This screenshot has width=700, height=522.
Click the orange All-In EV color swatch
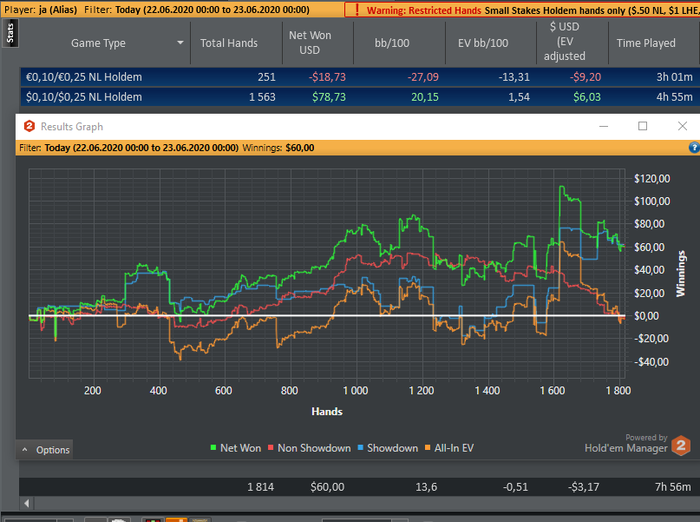coord(427,447)
